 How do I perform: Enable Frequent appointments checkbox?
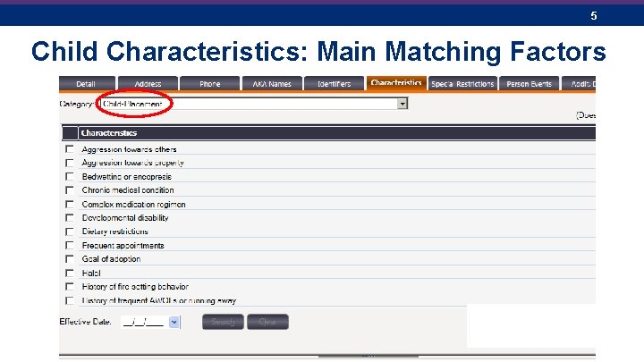click(70, 246)
